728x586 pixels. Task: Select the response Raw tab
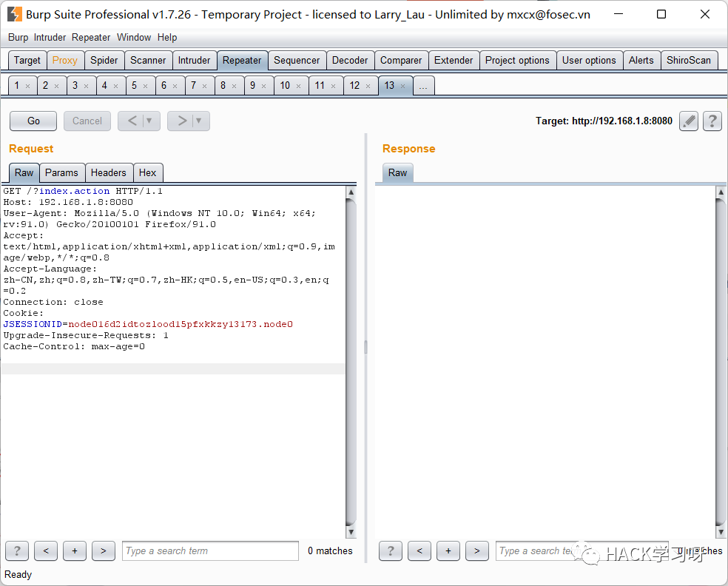[397, 172]
